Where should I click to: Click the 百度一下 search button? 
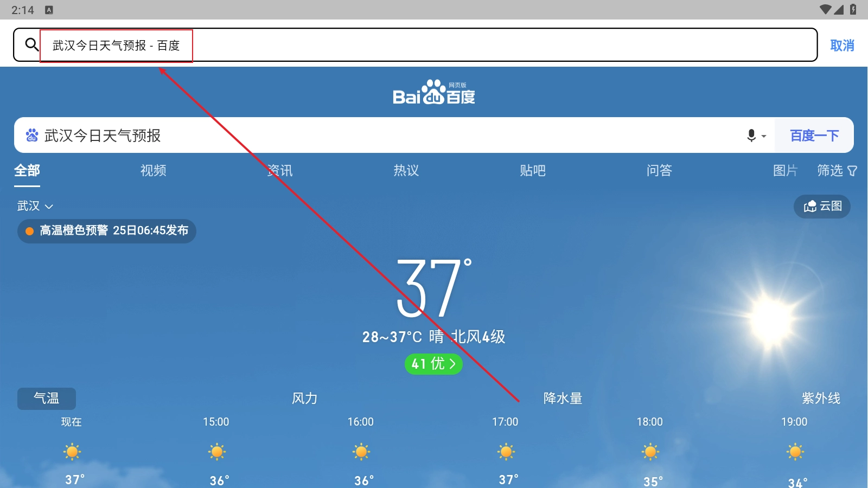814,136
